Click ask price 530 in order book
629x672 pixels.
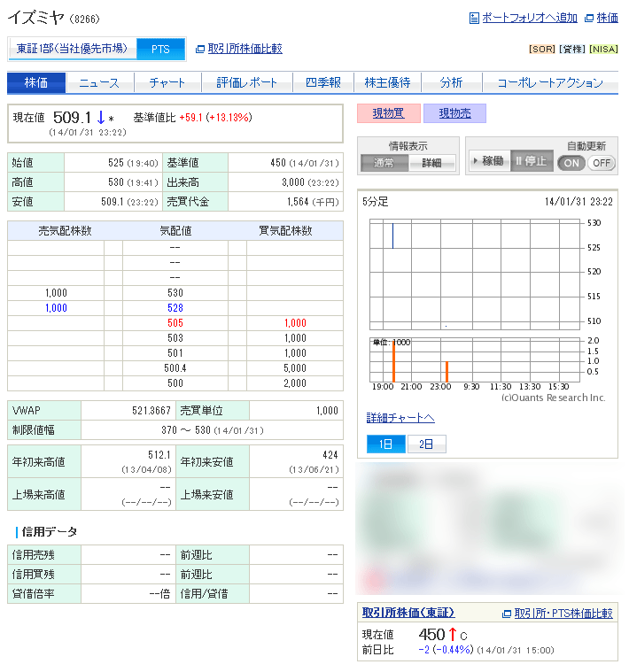point(175,293)
